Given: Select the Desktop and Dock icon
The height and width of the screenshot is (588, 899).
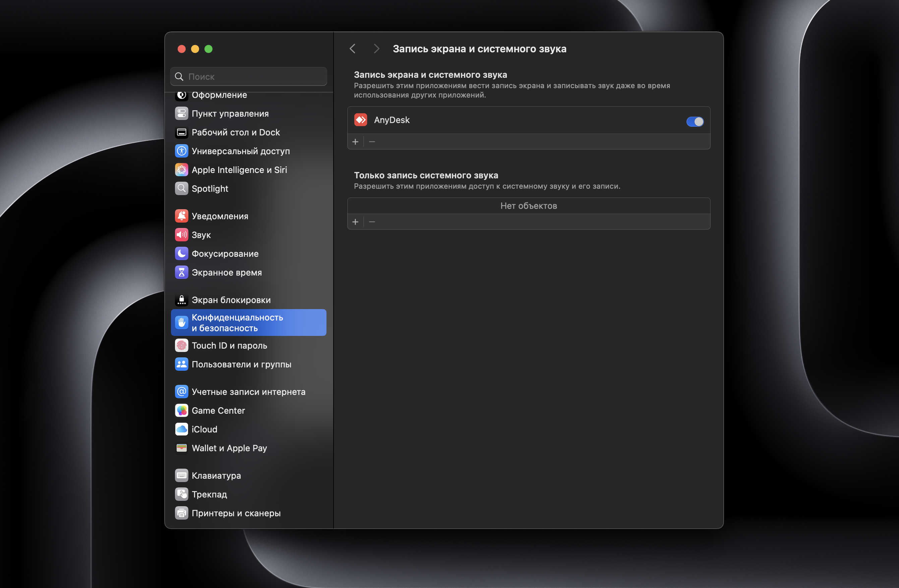Looking at the screenshot, I should pos(181,132).
